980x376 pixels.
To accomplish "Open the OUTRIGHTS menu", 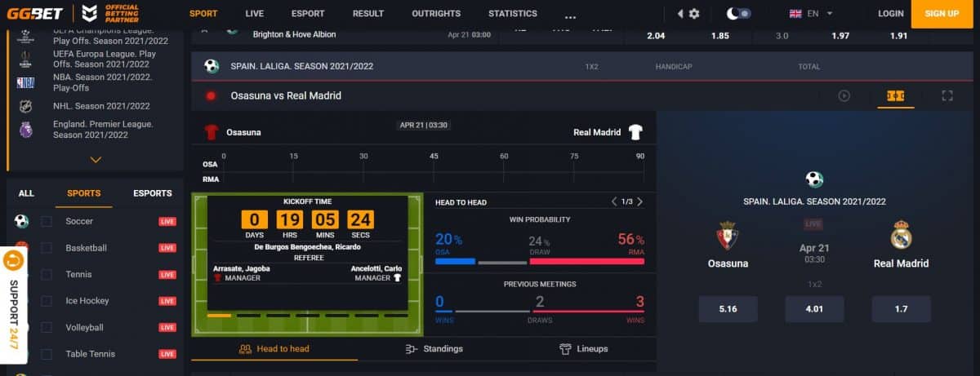I will click(436, 14).
